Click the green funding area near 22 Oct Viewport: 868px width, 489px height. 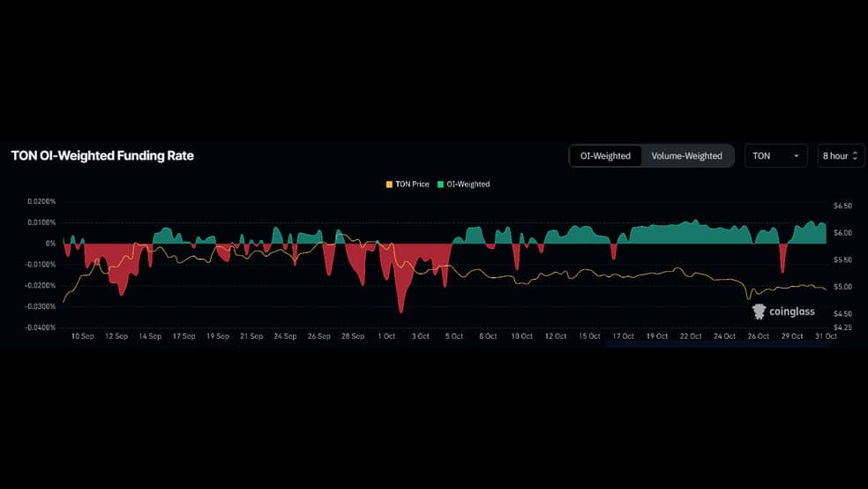(692, 233)
